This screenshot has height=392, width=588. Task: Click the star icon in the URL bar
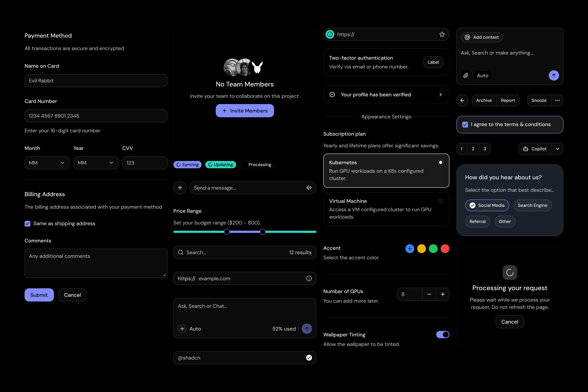442,34
